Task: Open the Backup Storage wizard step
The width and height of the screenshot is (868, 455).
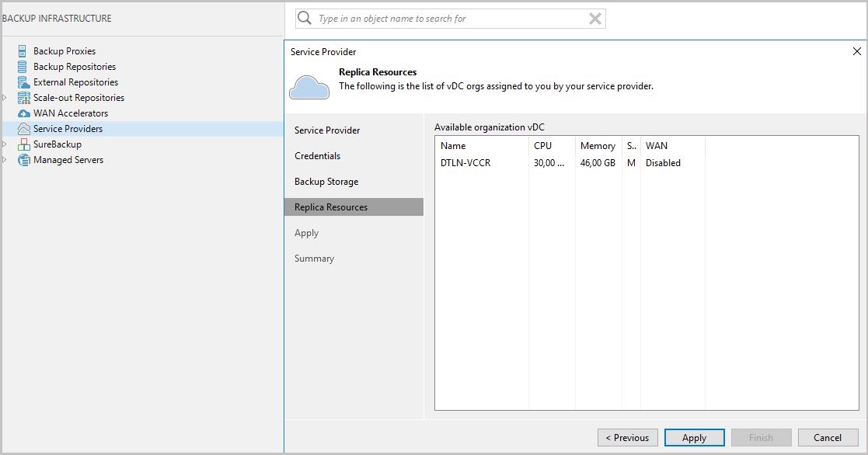Action: pyautogui.click(x=326, y=181)
